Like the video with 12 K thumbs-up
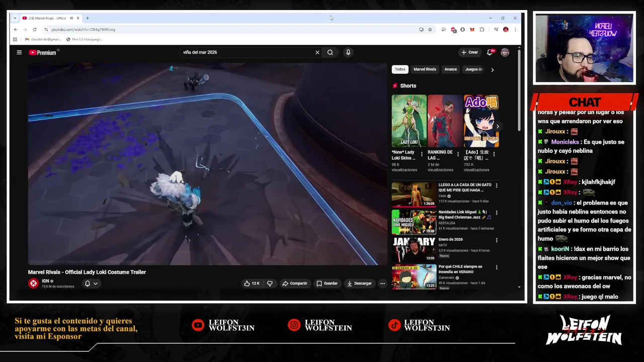644x362 pixels. (x=252, y=284)
